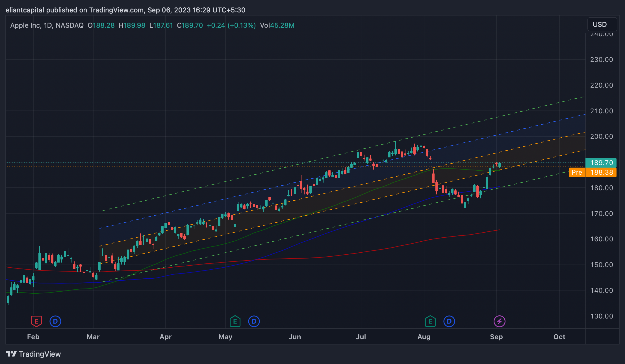625x364 pixels.
Task: Click the 189.70 current price label
Action: pos(601,163)
